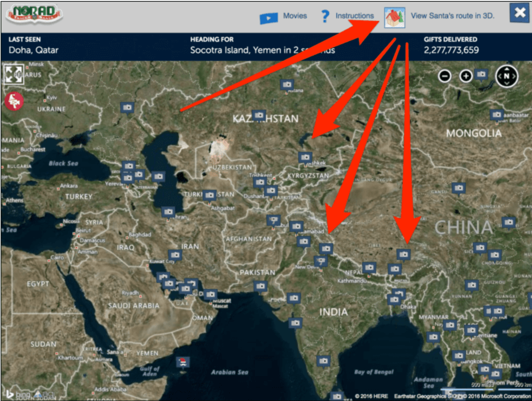Image resolution: width=532 pixels, height=401 pixels.
Task: Zoom in on the map
Action: 466,76
